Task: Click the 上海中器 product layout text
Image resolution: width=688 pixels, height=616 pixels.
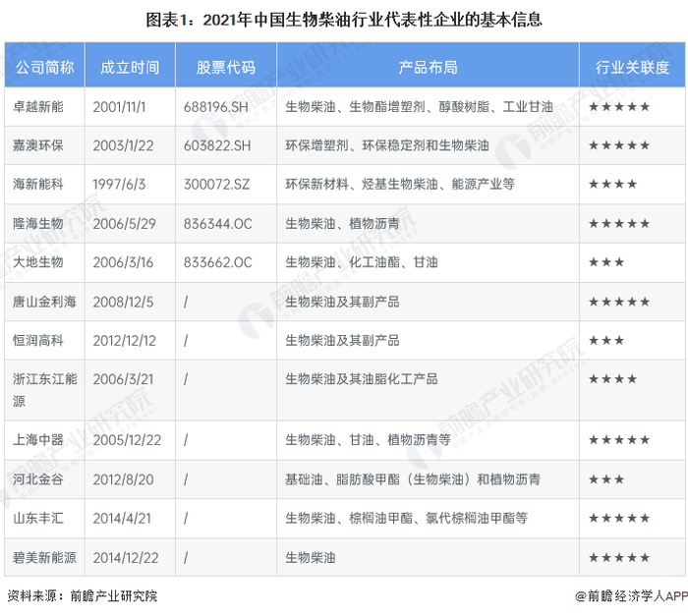Action: coord(368,439)
